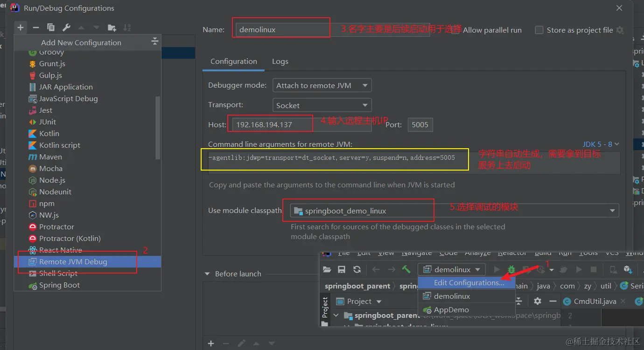
Task: Toggle the Store as project file checkbox
Action: [539, 30]
